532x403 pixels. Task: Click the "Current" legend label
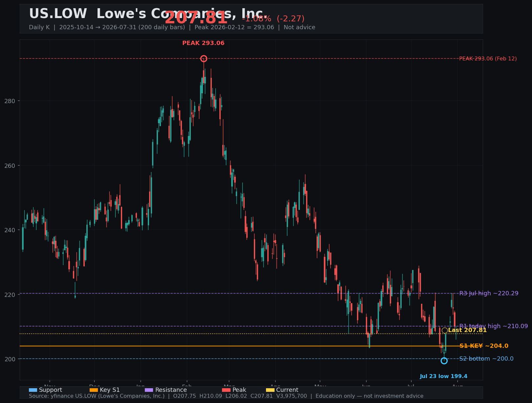click(x=287, y=390)
